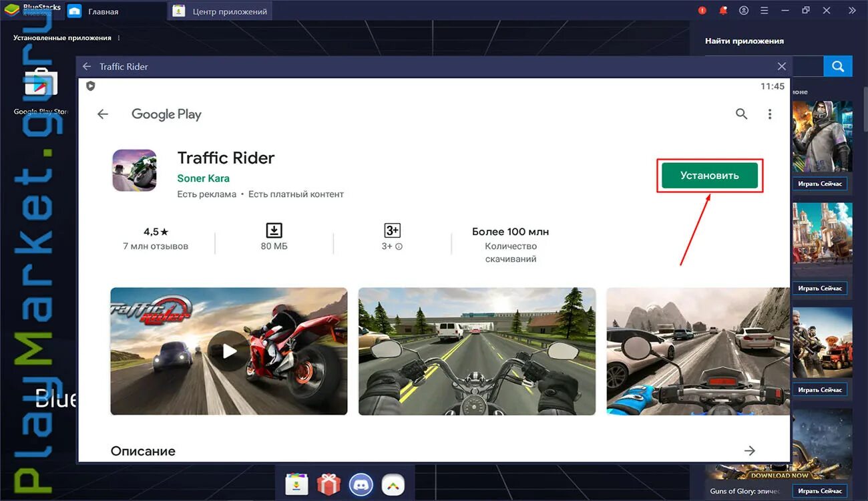Open the Google Play search magnifier
The width and height of the screenshot is (868, 501).
[x=741, y=114]
